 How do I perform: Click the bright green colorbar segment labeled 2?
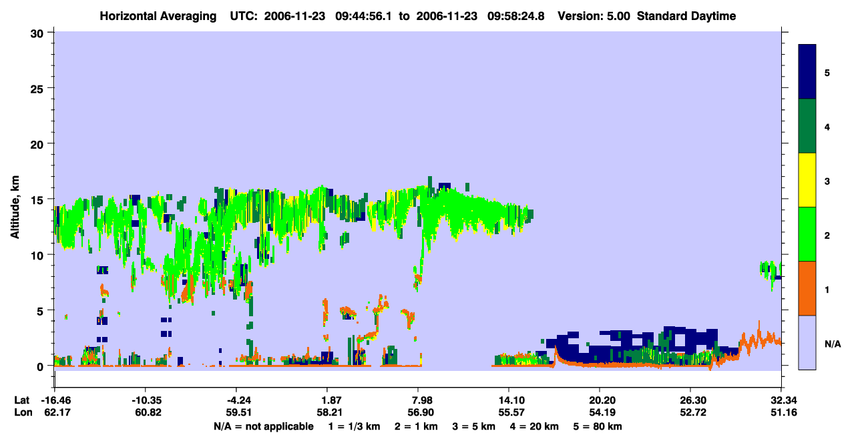(x=807, y=234)
